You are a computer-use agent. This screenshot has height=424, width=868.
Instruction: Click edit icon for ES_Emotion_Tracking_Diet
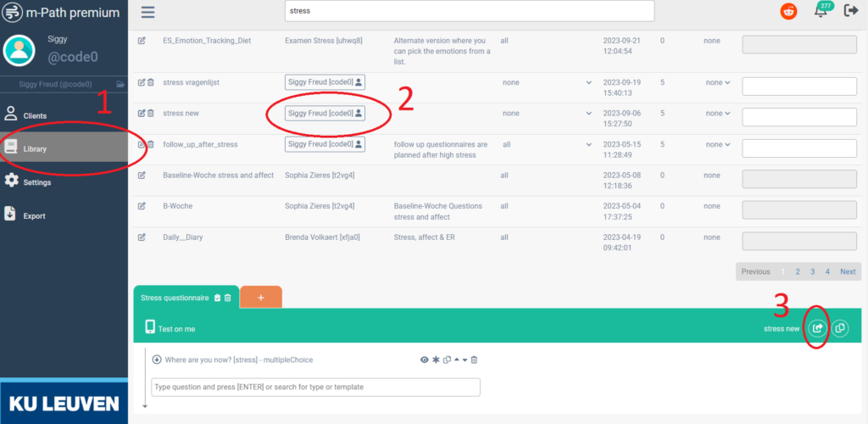coord(142,41)
